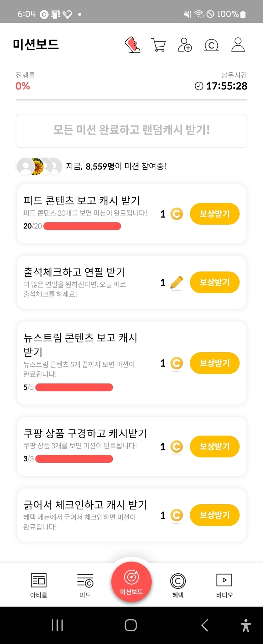Screen dimensions: 263x644
Task: Claim reward for 뉴스트림 콘텐츠 mission
Action: 215,363
